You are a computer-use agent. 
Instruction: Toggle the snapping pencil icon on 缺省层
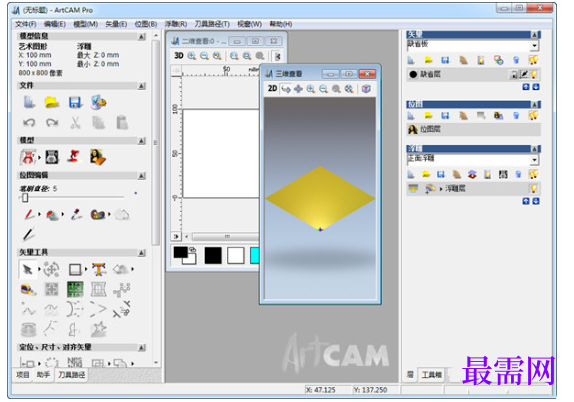pos(524,75)
